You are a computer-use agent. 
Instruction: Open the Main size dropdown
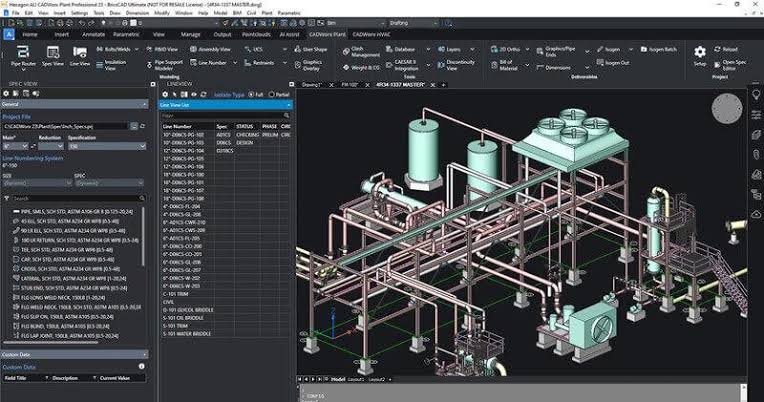tap(25, 147)
